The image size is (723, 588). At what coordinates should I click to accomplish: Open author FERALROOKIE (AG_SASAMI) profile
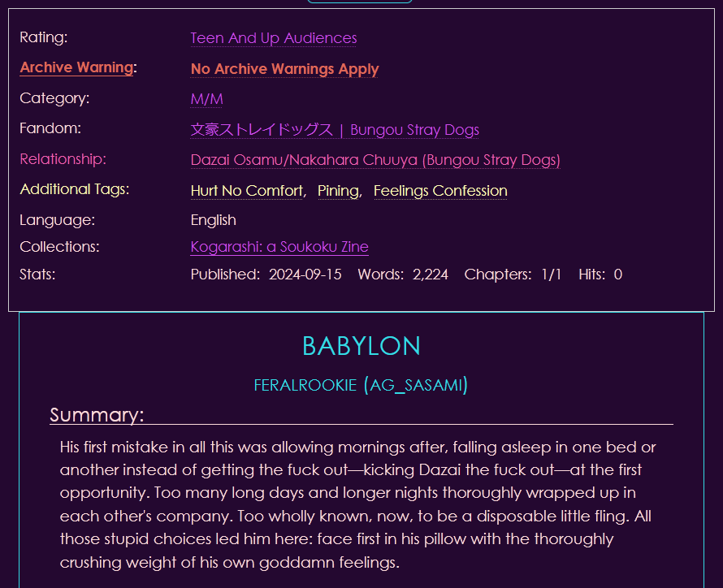click(361, 385)
